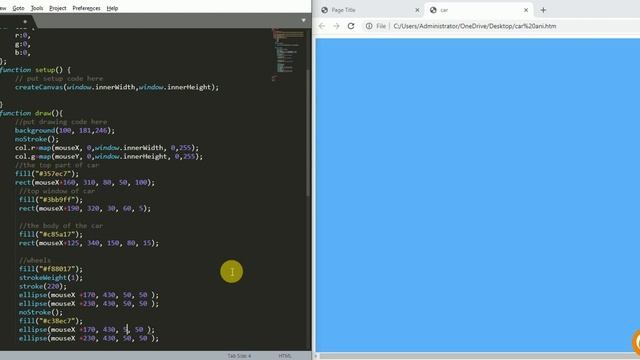The width and height of the screenshot is (640, 360).
Task: Go forward in the browser
Action: [x=336, y=26]
